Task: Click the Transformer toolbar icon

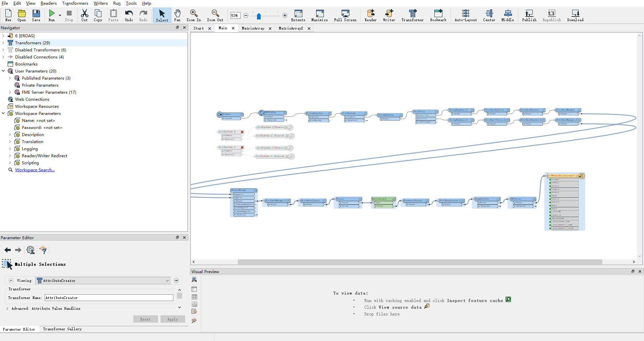Action: coord(413,15)
